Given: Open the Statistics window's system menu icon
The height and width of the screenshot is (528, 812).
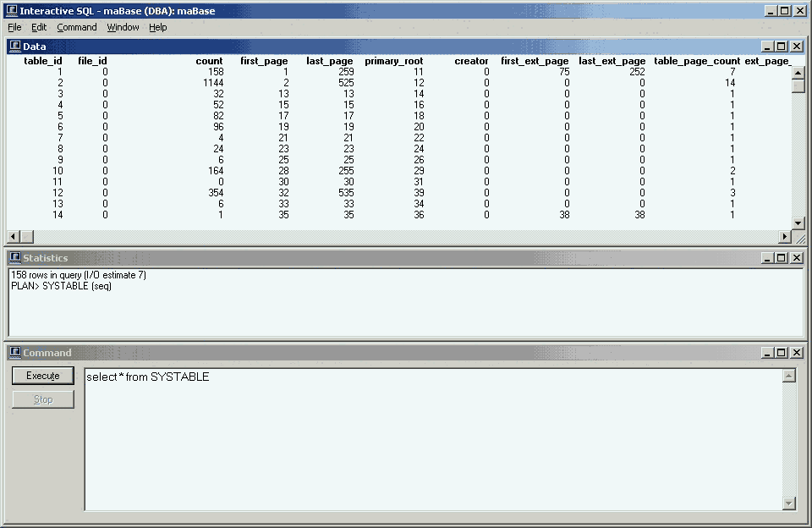Looking at the screenshot, I should 15,258.
